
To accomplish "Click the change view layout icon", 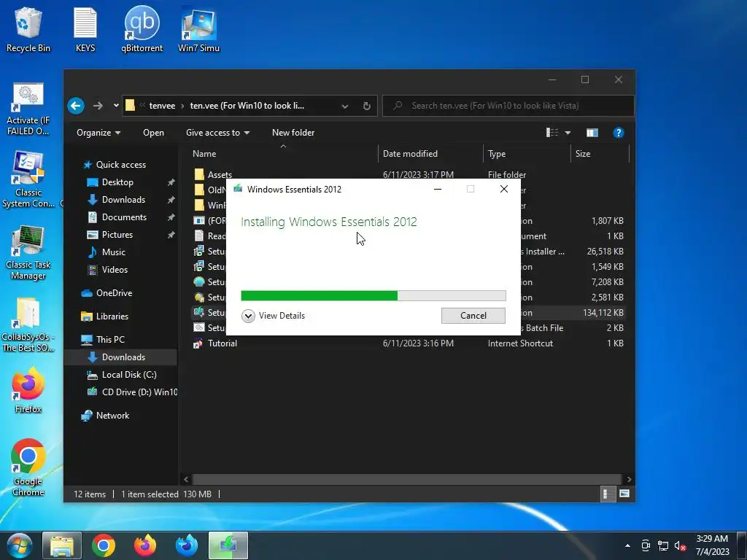I will [552, 133].
